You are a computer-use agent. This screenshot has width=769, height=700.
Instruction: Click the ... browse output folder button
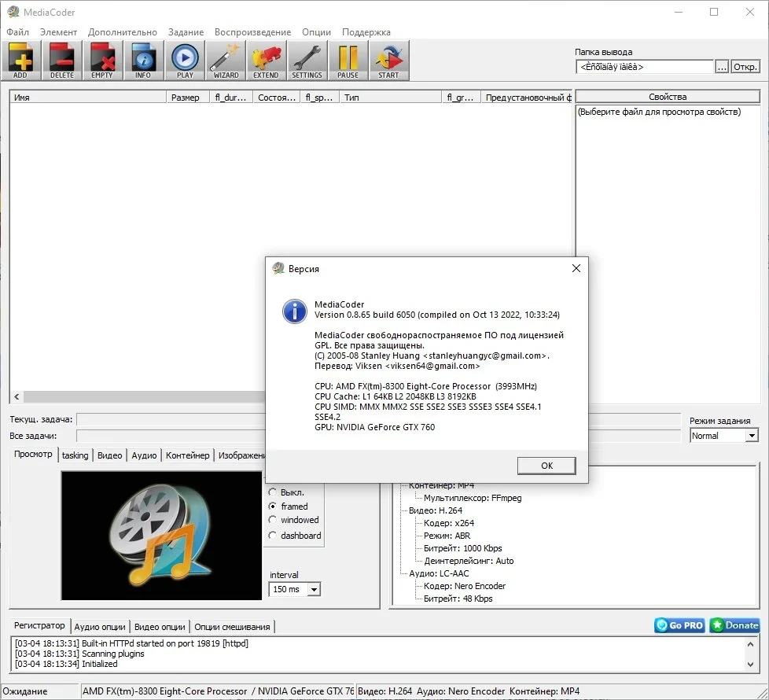[722, 67]
